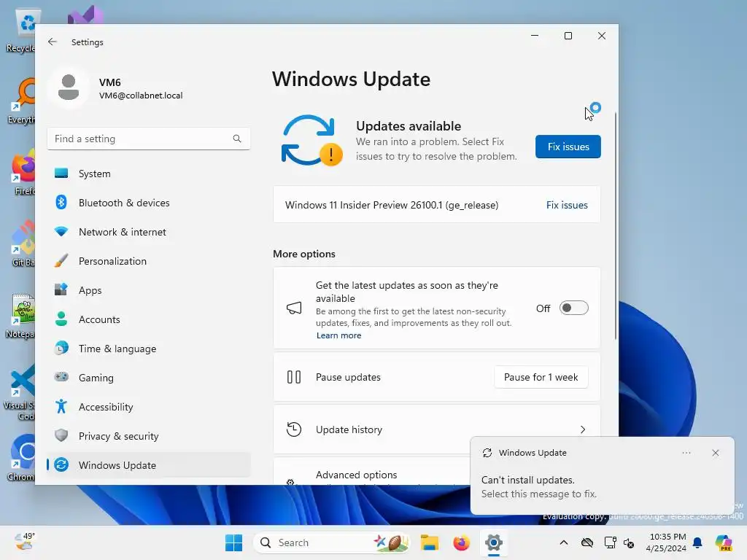Open the weather widget showing 49°
Viewport: 747px width, 560px height.
25,542
